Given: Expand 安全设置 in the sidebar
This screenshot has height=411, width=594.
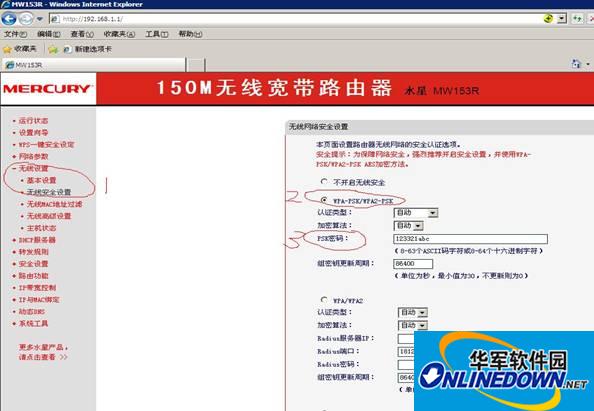Looking at the screenshot, I should click(x=33, y=264).
